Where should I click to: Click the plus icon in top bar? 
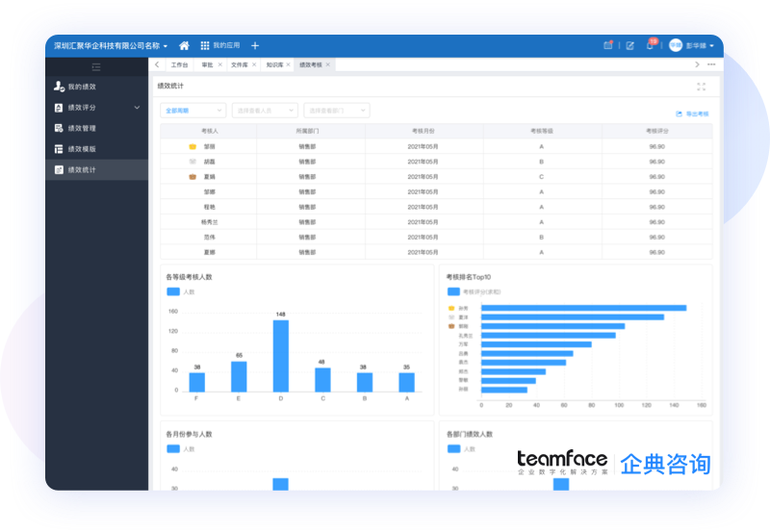coord(255,45)
